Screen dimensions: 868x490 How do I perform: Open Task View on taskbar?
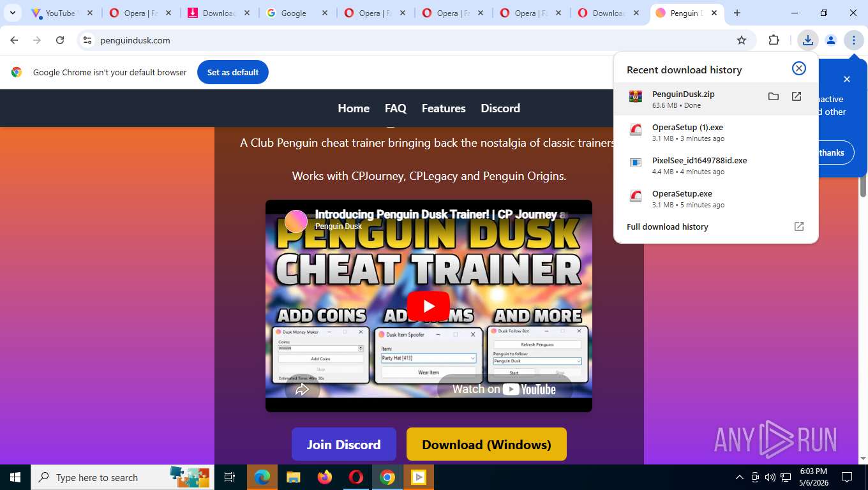[230, 477]
